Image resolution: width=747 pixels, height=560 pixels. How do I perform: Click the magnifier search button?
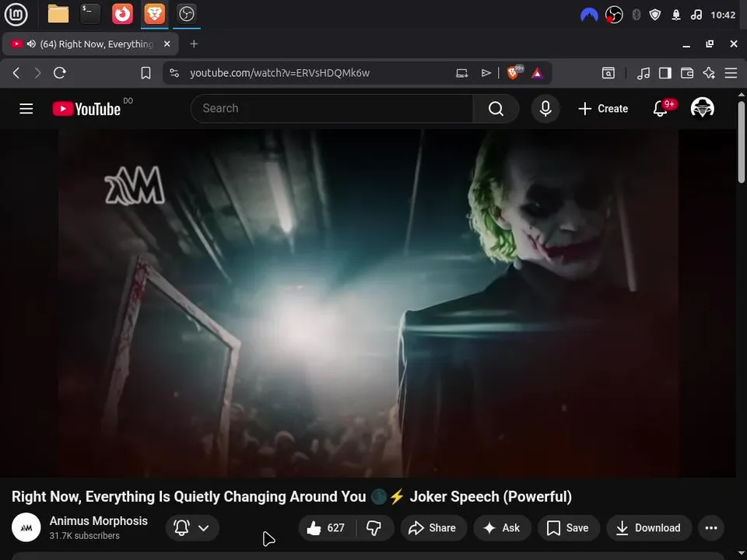coord(496,109)
